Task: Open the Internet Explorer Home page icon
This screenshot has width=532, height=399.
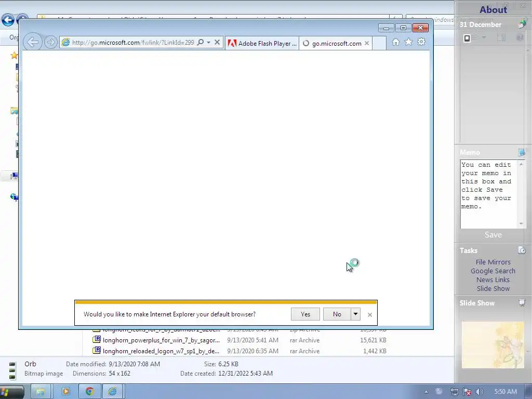Action: (x=395, y=42)
